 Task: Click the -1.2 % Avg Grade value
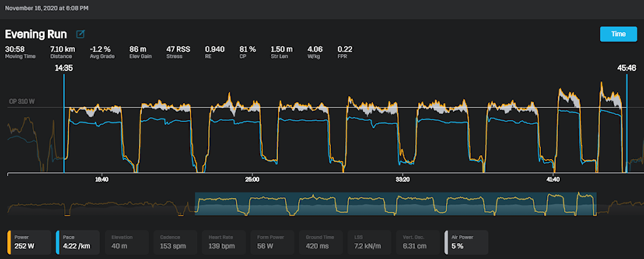pos(100,49)
